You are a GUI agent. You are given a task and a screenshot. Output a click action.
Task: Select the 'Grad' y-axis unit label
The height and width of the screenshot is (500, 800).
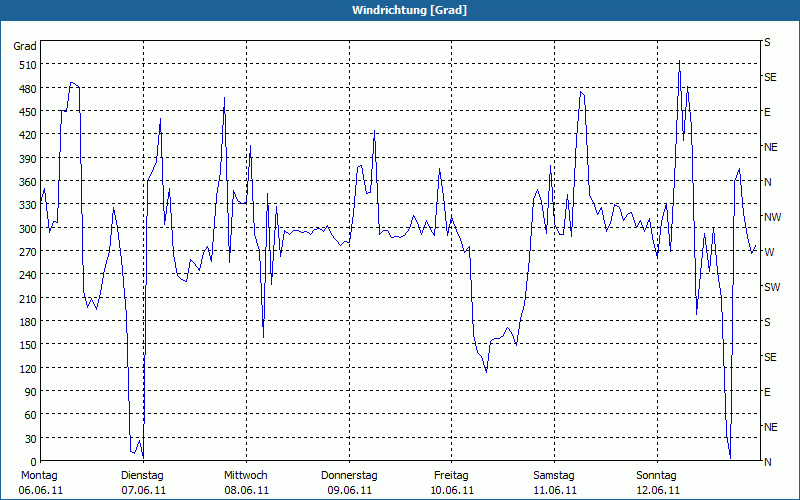25,46
